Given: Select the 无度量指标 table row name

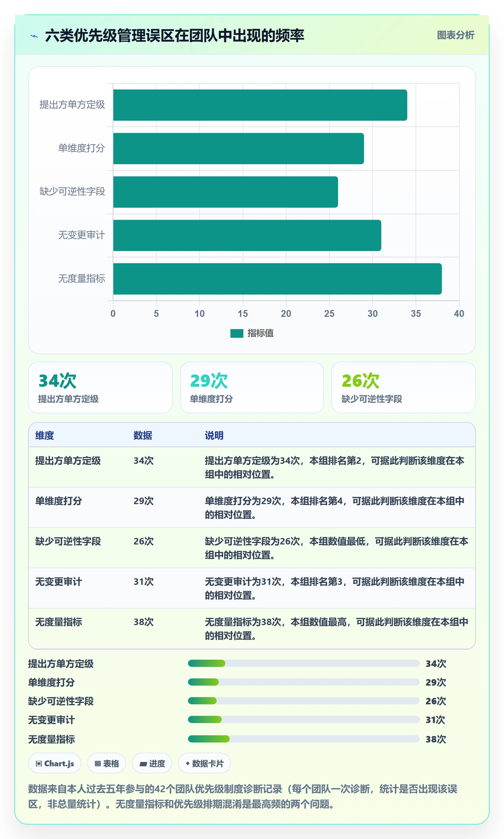Looking at the screenshot, I should click(x=59, y=622).
